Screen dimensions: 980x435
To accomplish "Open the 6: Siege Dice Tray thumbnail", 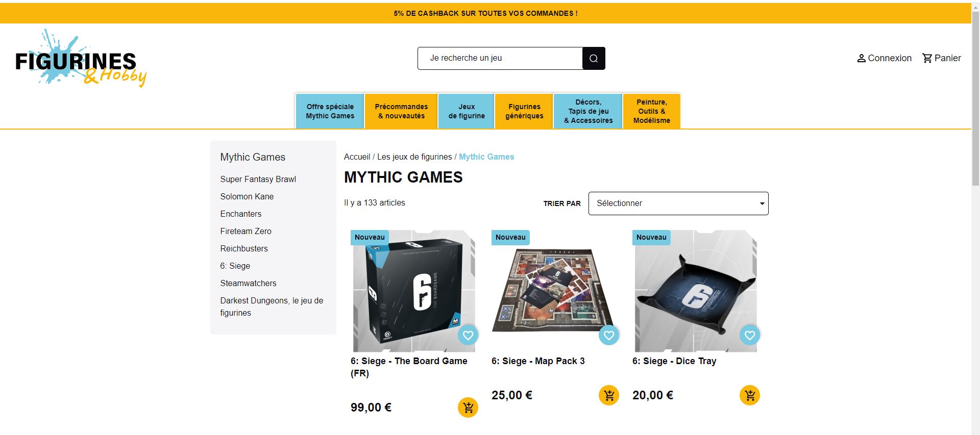I will tap(696, 291).
